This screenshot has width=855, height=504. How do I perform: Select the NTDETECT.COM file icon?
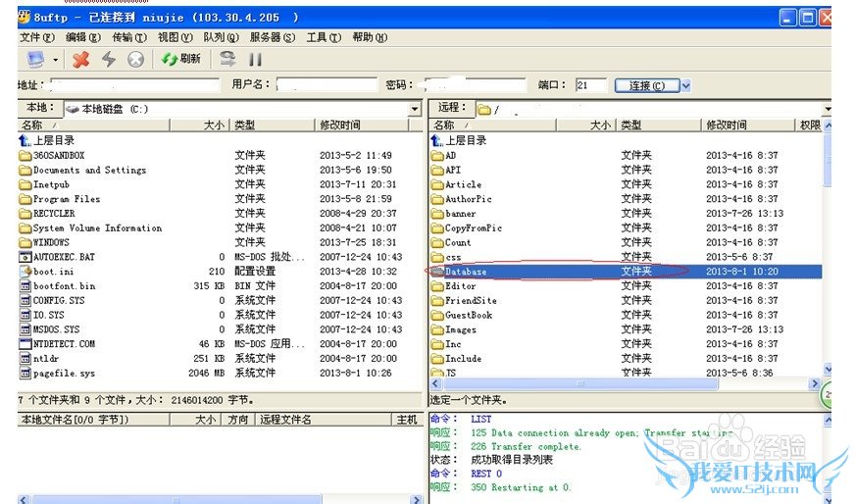pyautogui.click(x=25, y=343)
